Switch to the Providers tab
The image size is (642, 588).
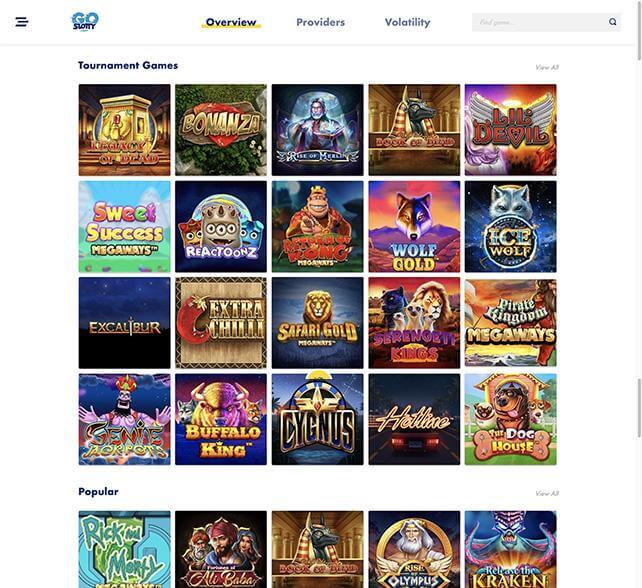coord(321,22)
